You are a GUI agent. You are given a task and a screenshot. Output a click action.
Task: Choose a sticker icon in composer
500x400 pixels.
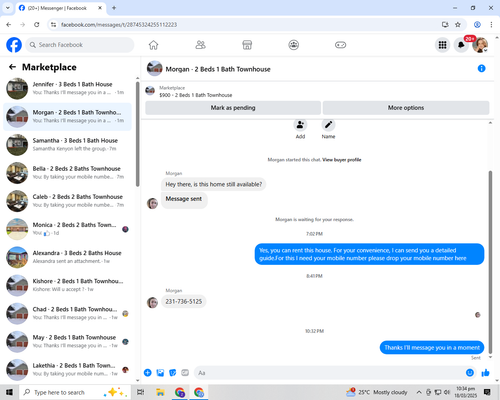173,373
